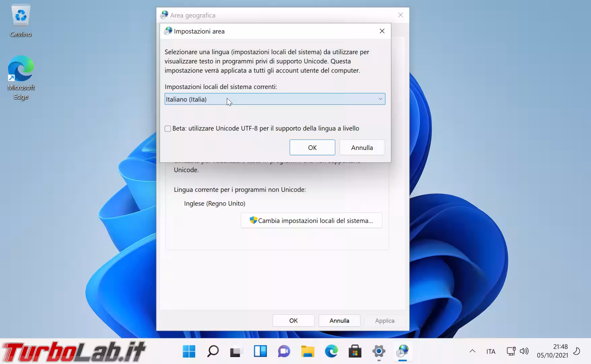Show hidden system tray icons
The height and width of the screenshot is (364, 591).
point(472,351)
